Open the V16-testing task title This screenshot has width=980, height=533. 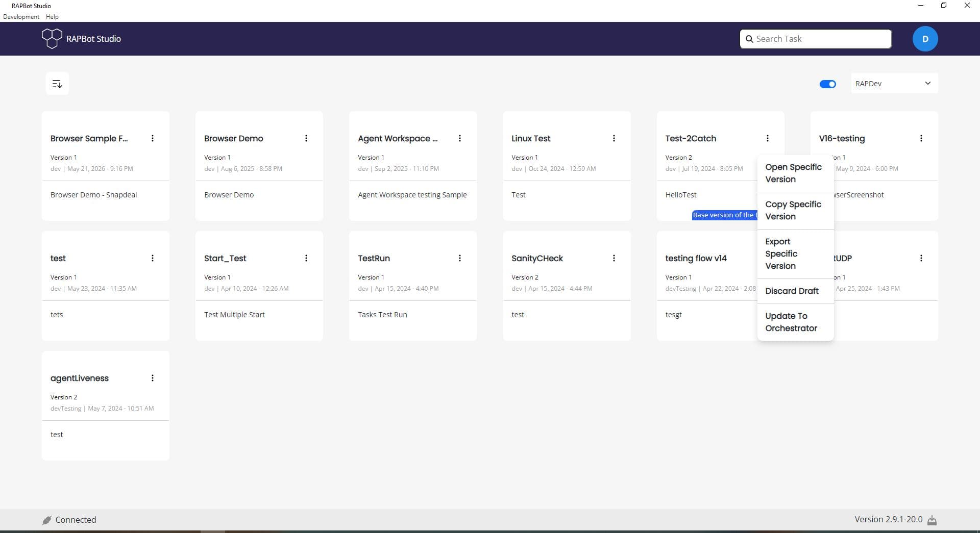click(842, 139)
